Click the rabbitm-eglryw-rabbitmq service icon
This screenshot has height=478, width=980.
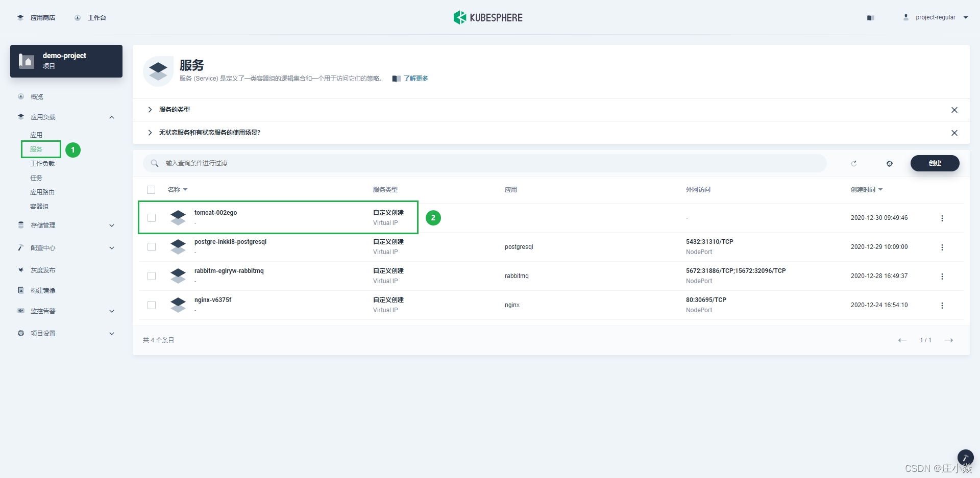[178, 276]
